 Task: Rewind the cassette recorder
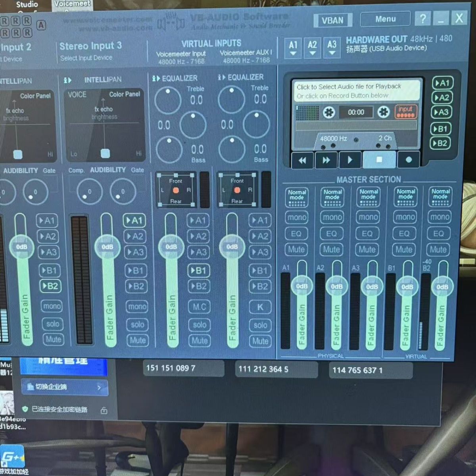click(x=302, y=160)
